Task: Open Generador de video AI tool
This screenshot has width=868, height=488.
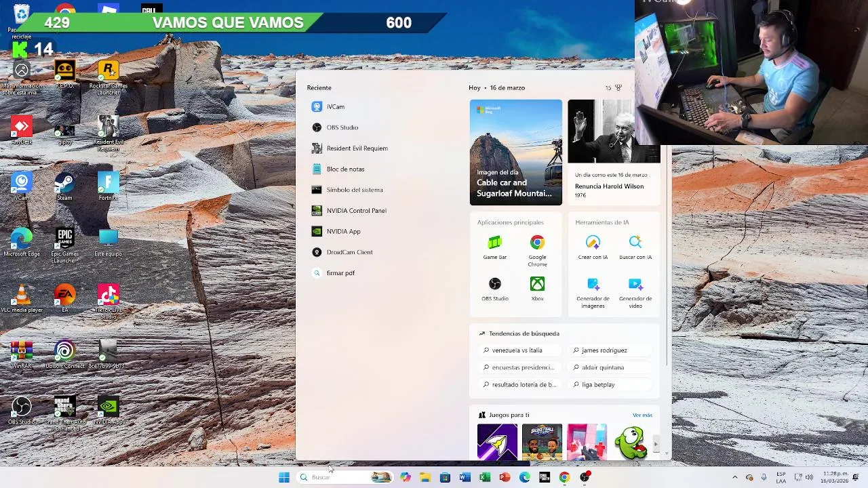Action: pyautogui.click(x=635, y=293)
